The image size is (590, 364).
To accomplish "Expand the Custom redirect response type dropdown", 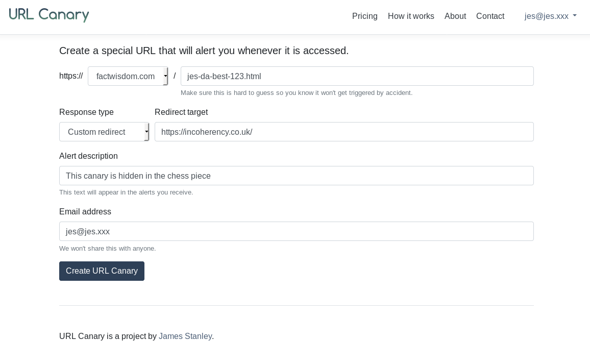I will pyautogui.click(x=104, y=132).
